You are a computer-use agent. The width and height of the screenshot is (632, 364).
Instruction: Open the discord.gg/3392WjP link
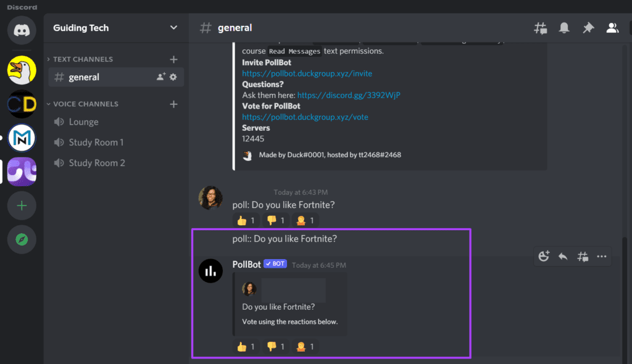pyautogui.click(x=349, y=95)
